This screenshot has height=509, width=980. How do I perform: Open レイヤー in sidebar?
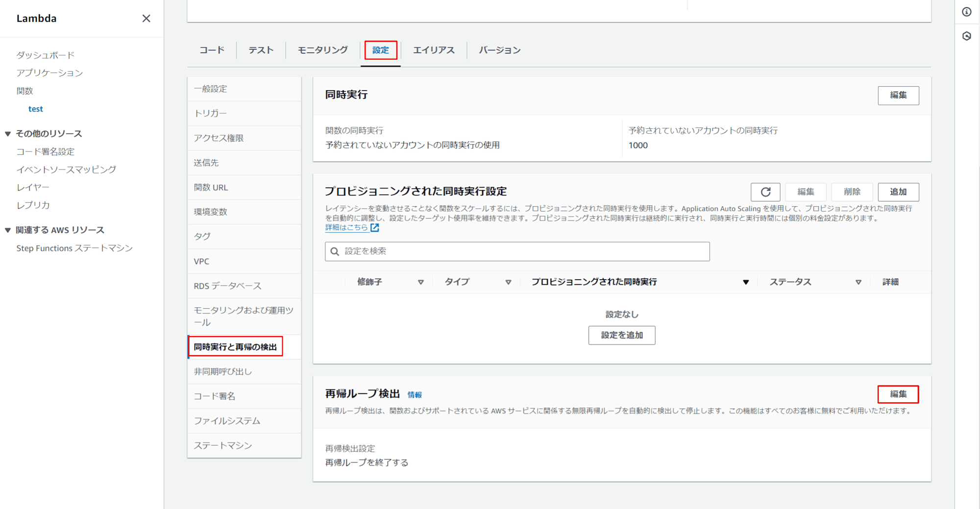point(33,188)
